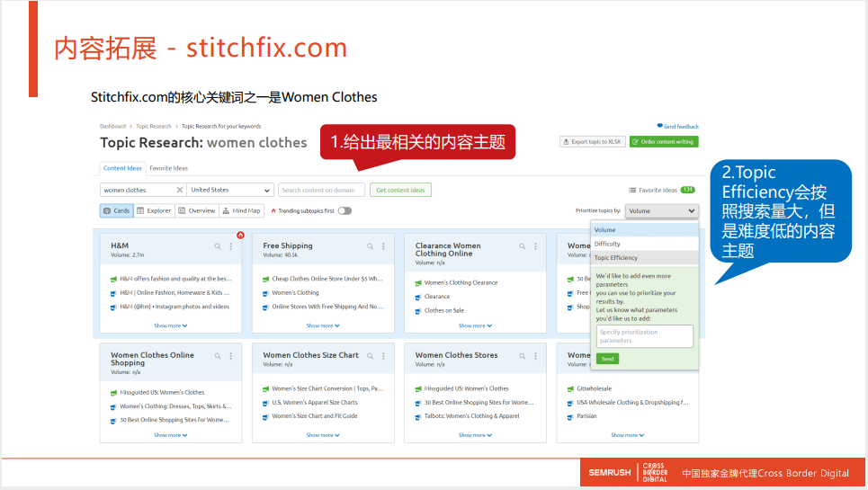Toggle Trending subtopics first switch
The image size is (868, 490).
tap(345, 210)
